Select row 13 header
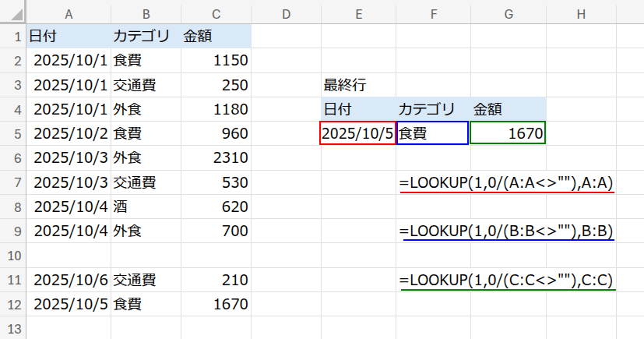644x339 pixels. click(13, 328)
